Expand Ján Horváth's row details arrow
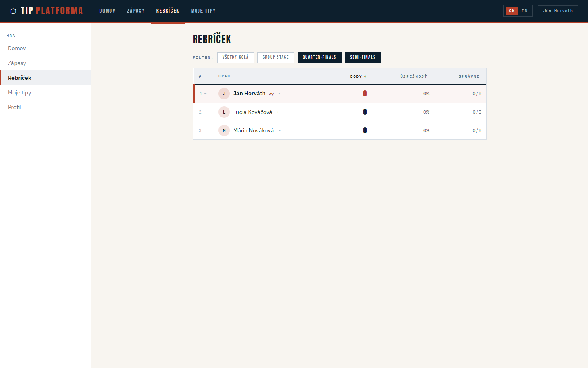The height and width of the screenshot is (368, 588). [279, 94]
